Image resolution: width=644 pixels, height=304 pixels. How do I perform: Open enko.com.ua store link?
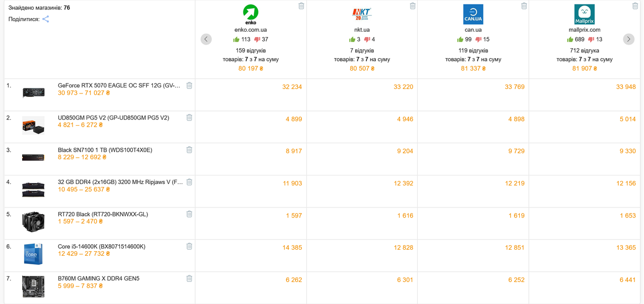click(x=251, y=30)
